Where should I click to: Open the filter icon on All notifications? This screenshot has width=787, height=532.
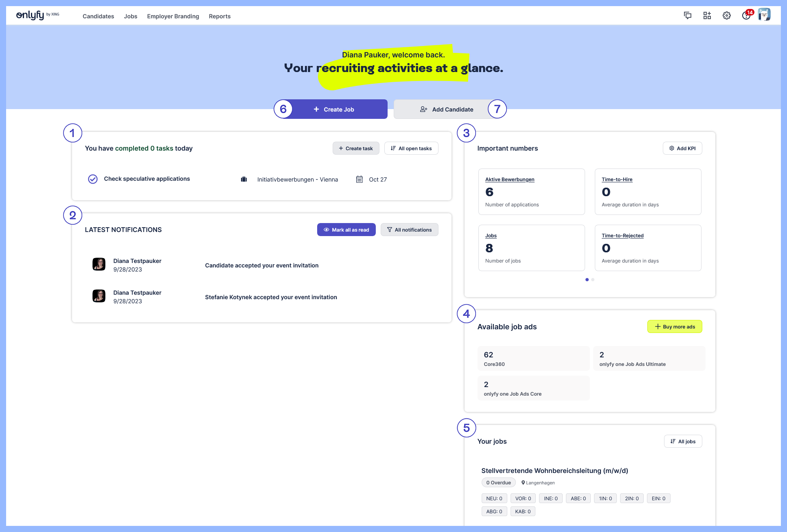pyautogui.click(x=390, y=230)
